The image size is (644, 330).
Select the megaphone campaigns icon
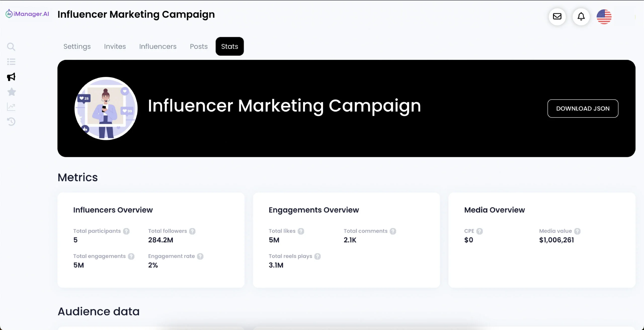pos(11,77)
